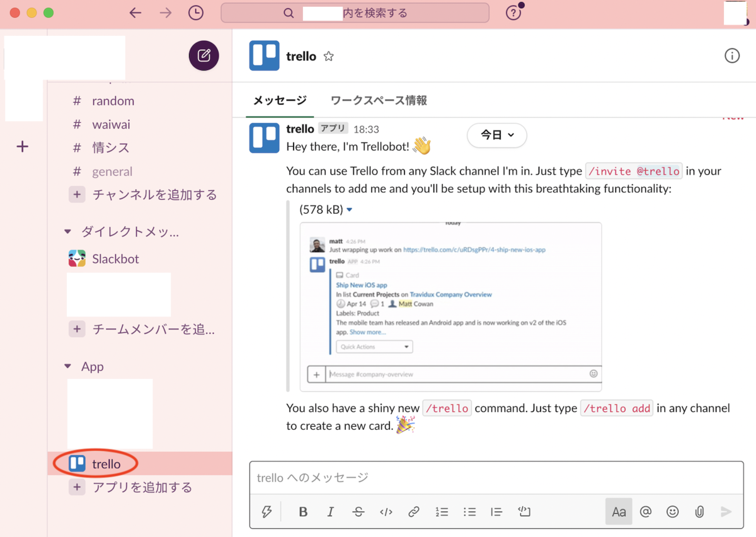Apply strikethrough formatting to message text
This screenshot has height=537, width=756.
pyautogui.click(x=358, y=511)
